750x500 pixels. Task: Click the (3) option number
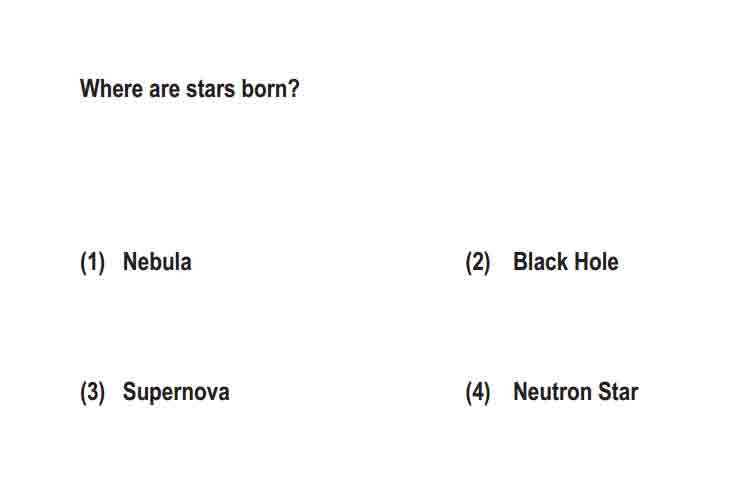pos(92,393)
